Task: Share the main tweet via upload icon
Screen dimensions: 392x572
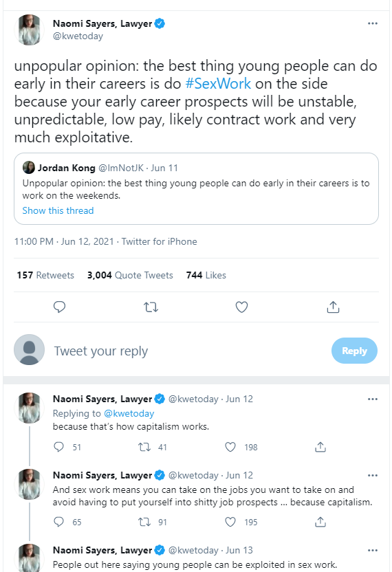Action: pyautogui.click(x=333, y=307)
